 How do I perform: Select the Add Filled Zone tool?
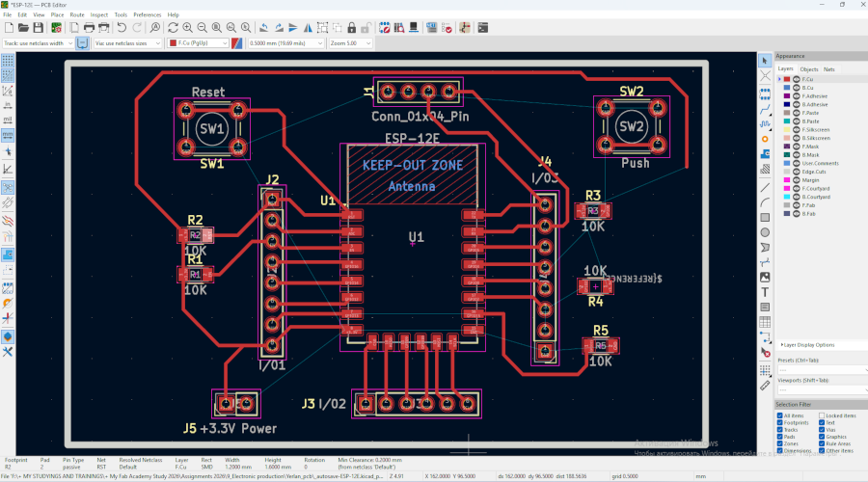click(765, 154)
